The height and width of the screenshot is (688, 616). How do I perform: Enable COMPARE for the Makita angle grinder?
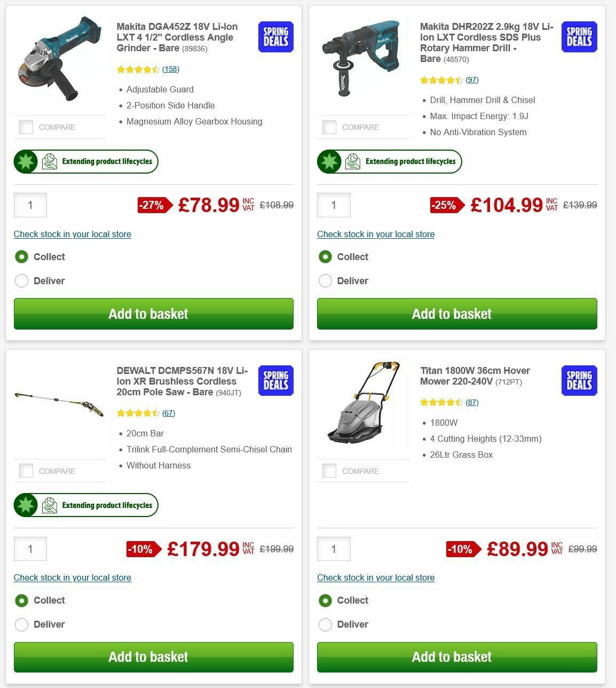(x=26, y=127)
